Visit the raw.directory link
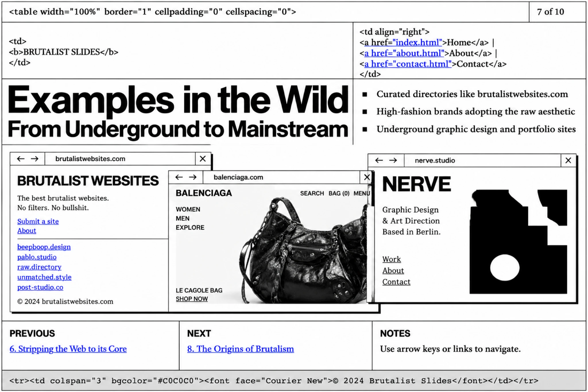This screenshot has width=588, height=392. pyautogui.click(x=39, y=267)
